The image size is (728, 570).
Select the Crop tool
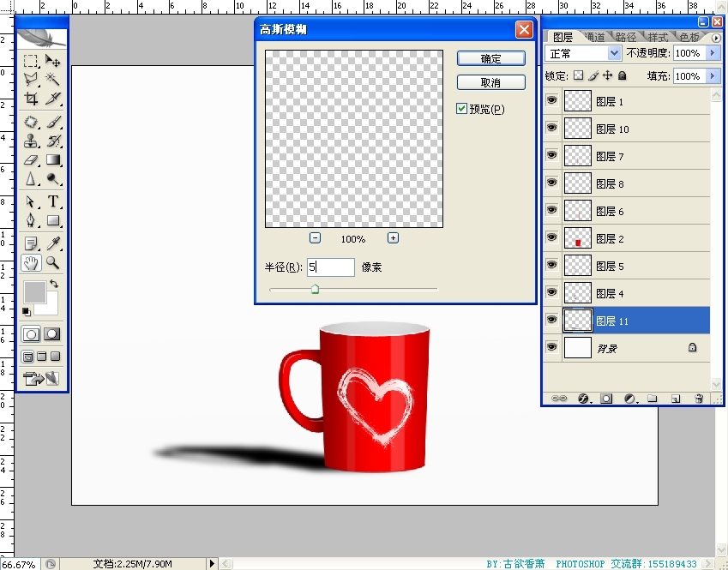(31, 99)
